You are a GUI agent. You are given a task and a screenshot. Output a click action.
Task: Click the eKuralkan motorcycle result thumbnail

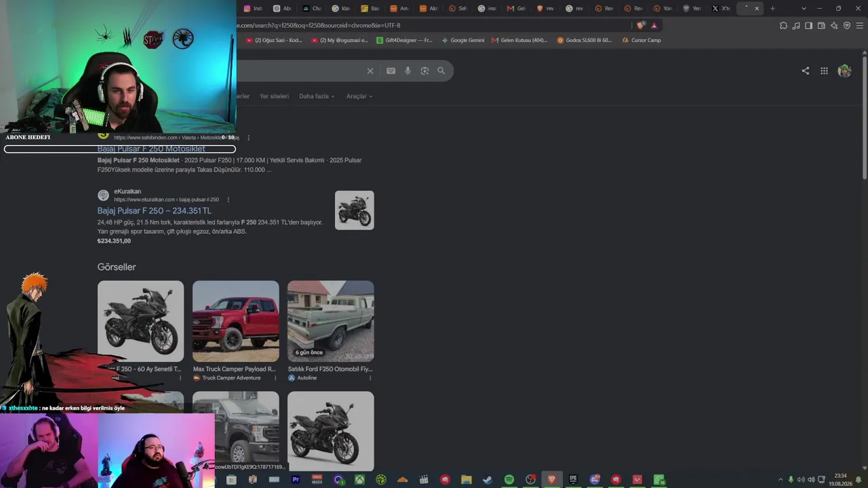click(355, 210)
